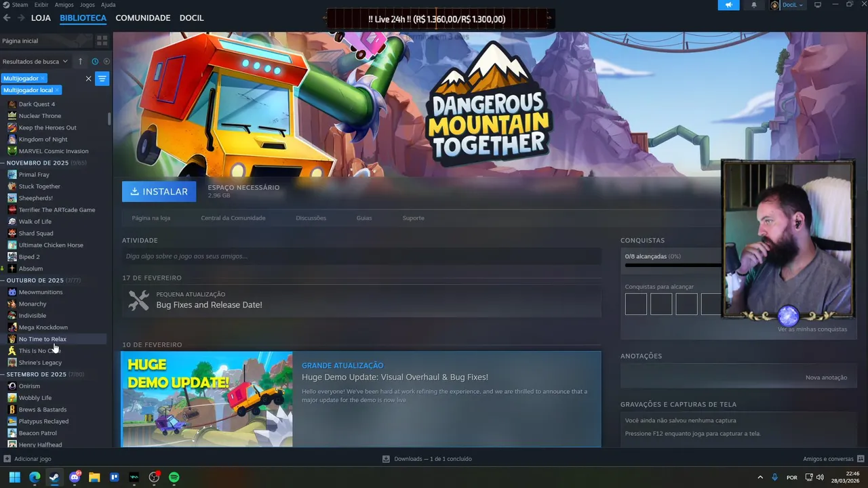868x488 pixels.
Task: Click the Onirism game icon
Action: click(x=12, y=386)
